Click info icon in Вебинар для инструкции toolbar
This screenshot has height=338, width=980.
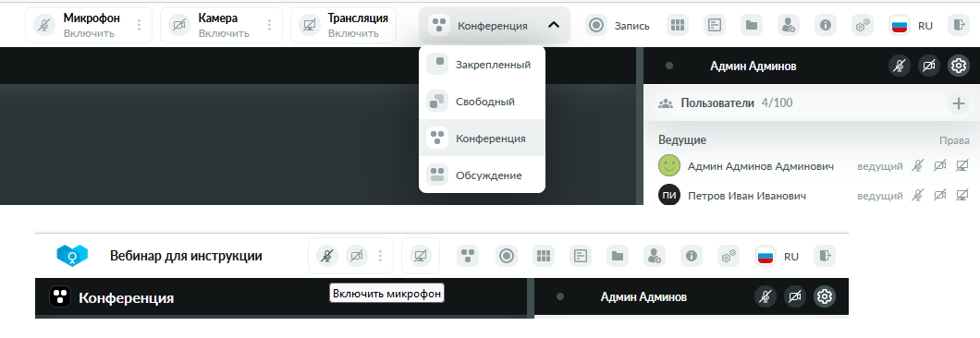[691, 256]
